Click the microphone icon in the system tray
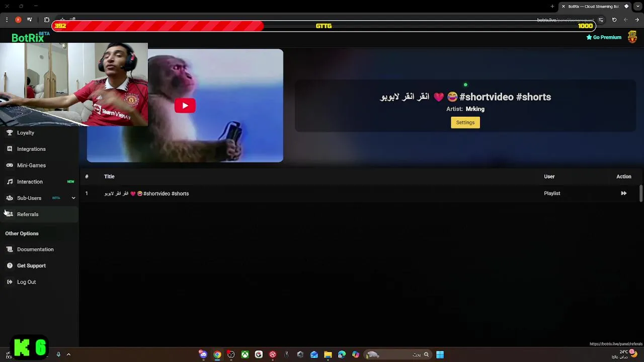Image resolution: width=644 pixels, height=362 pixels. pos(58,354)
